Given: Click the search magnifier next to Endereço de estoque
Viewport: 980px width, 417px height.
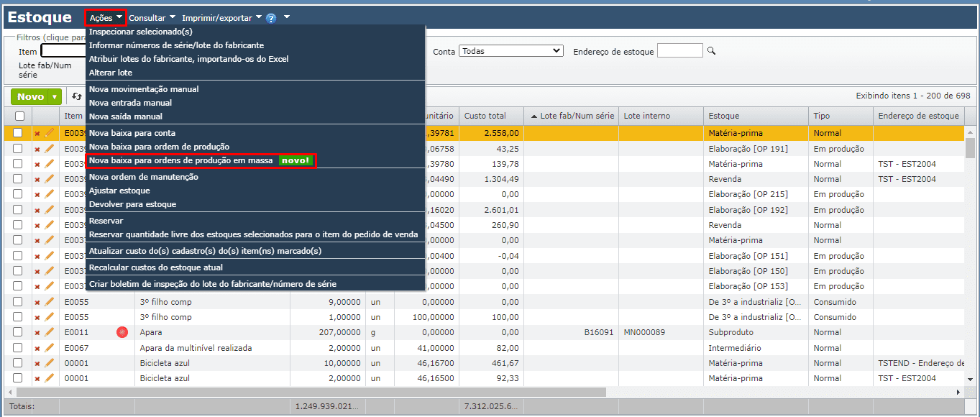Looking at the screenshot, I should pyautogui.click(x=712, y=51).
